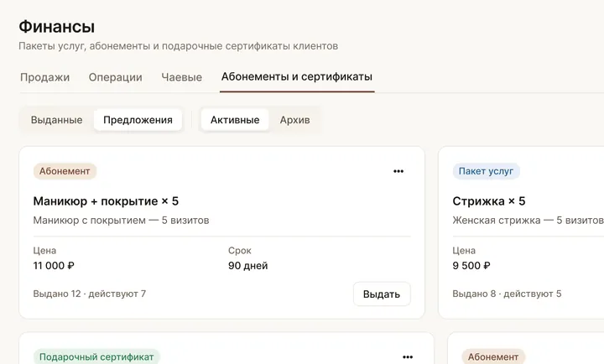
Task: Open the Маникюр + покрытие × 5 title
Action: coord(106,201)
